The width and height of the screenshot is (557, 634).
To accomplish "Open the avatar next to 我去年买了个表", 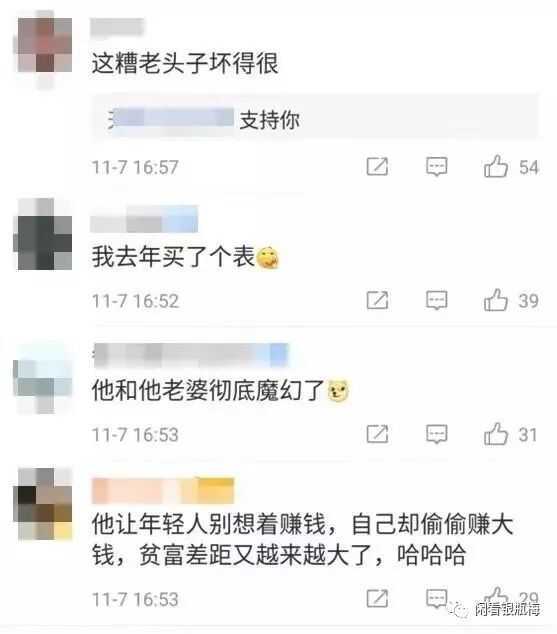I will coord(44,235).
